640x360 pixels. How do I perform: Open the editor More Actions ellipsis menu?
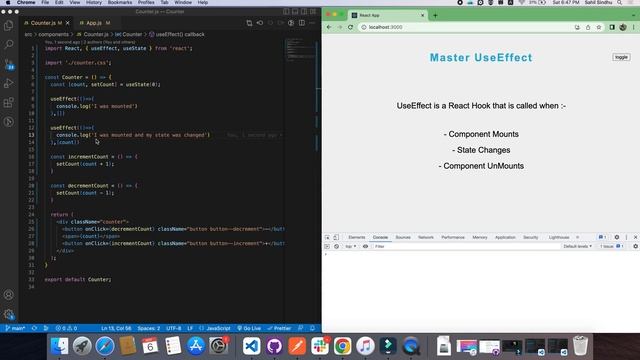(x=312, y=23)
